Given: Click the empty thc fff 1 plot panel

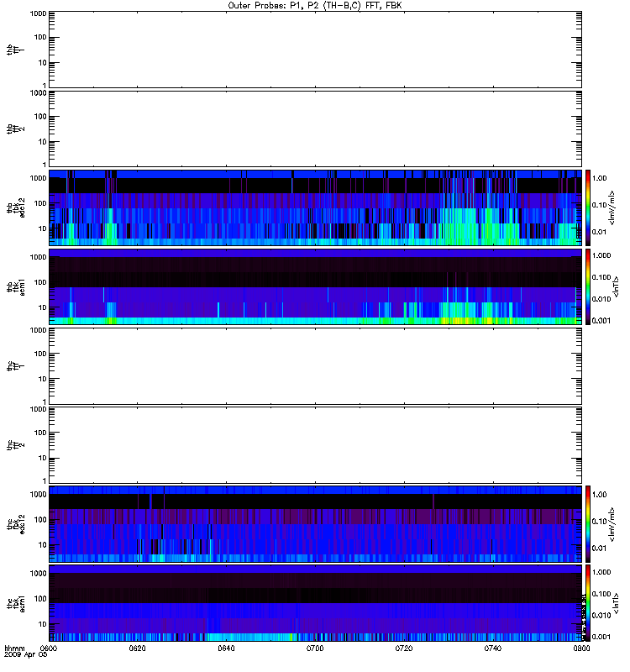Looking at the screenshot, I should point(315,366).
